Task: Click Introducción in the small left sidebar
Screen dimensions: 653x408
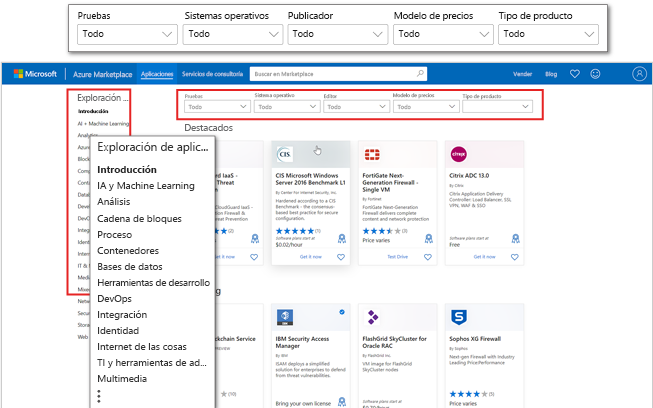Action: coord(93,111)
